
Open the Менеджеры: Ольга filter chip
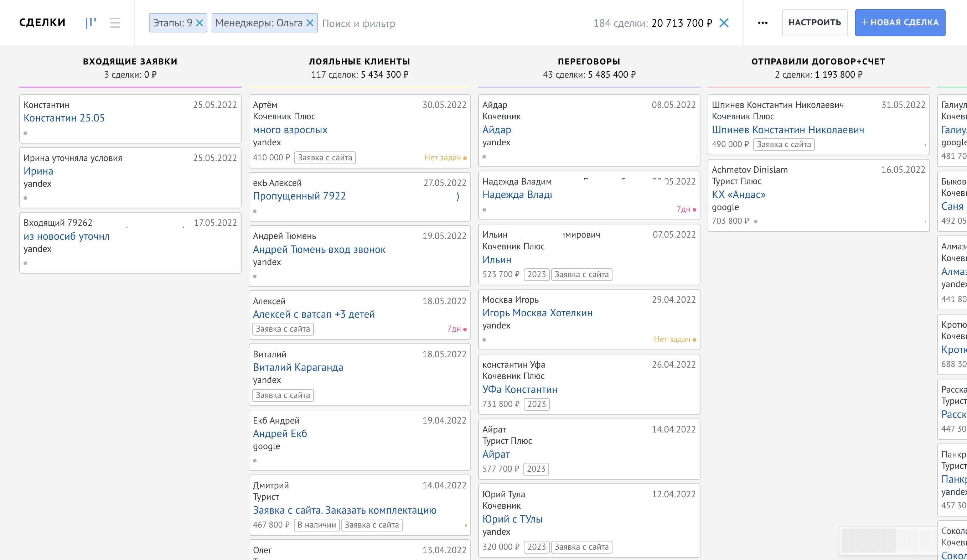pos(259,23)
